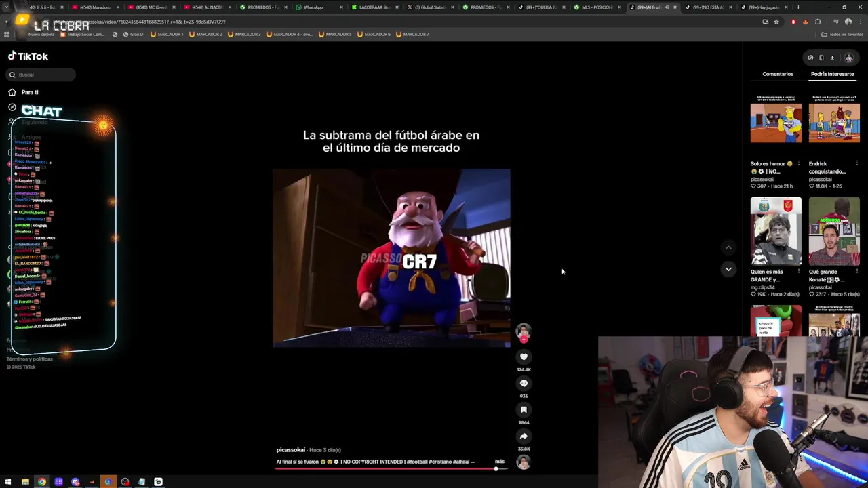Open Chrome from taskbar
868x488 pixels.
pos(42,482)
